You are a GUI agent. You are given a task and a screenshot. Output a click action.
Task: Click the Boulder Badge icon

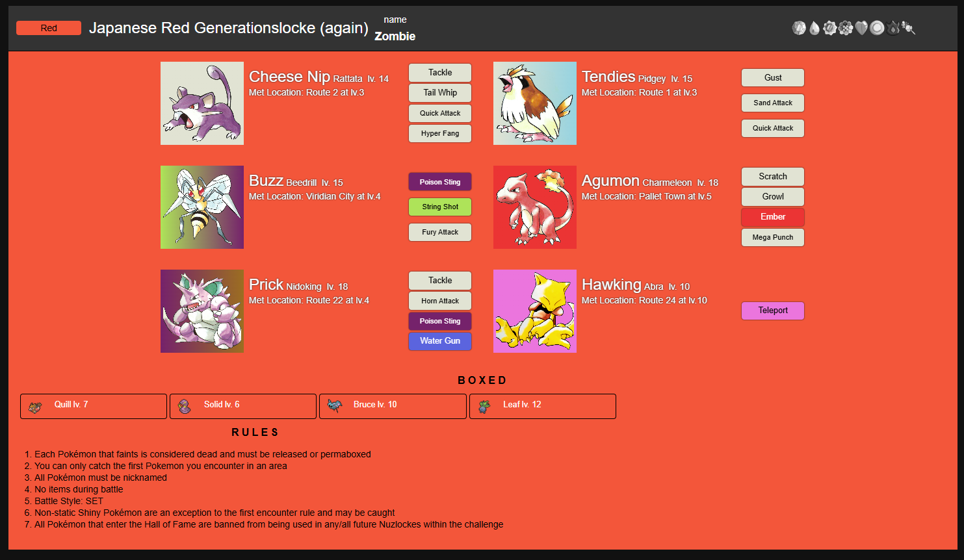pos(799,28)
